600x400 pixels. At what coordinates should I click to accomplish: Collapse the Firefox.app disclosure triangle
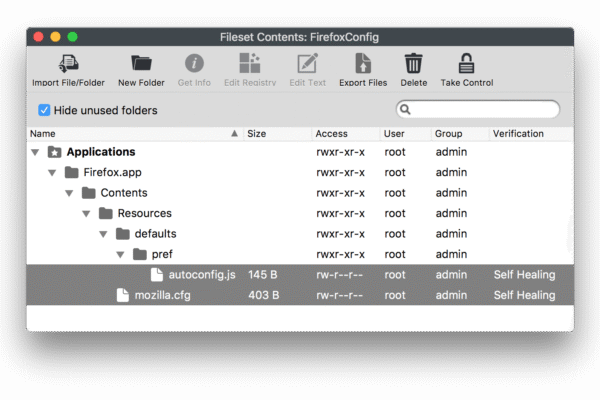(52, 173)
